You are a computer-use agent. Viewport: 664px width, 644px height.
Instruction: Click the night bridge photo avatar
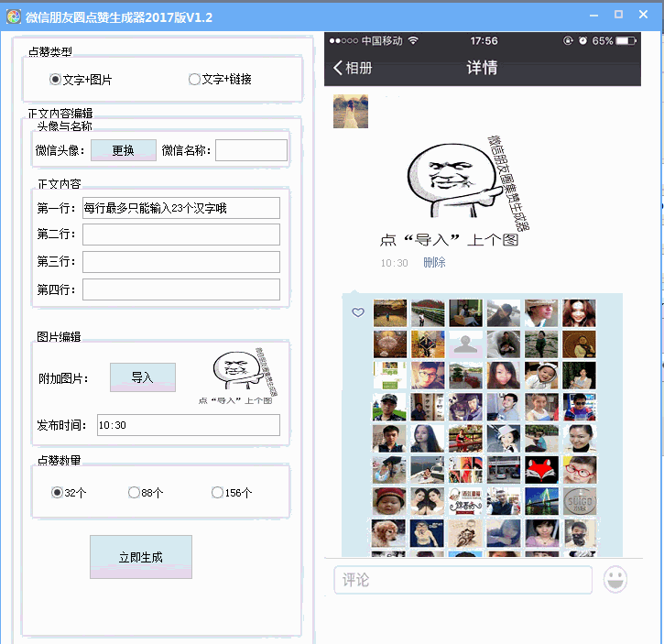[541, 501]
